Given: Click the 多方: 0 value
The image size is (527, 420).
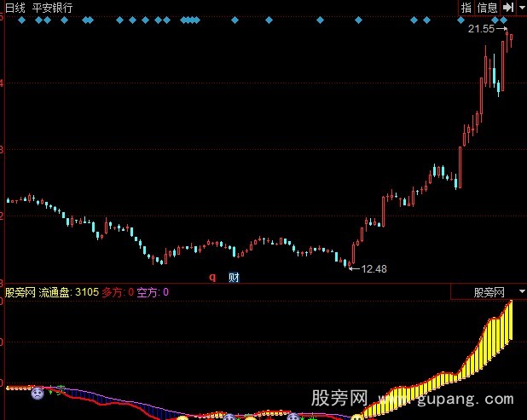Looking at the screenshot, I should [x=118, y=292].
